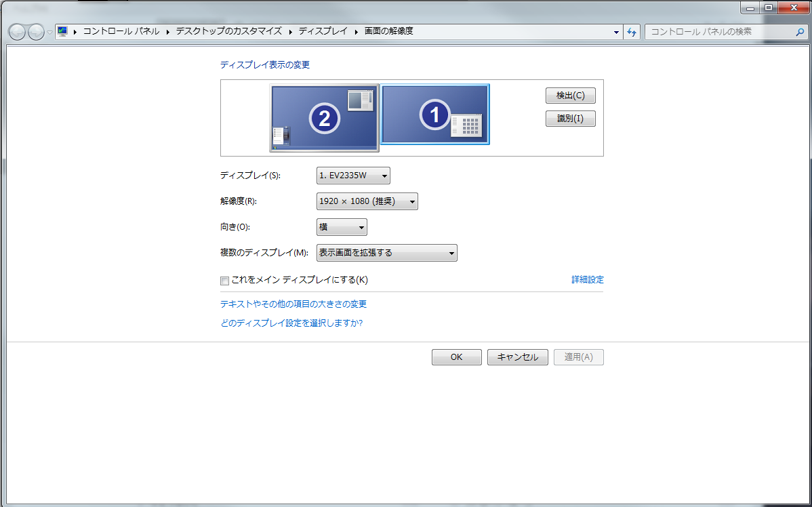Select monitor 2 display thumbnail
The height and width of the screenshot is (507, 812).
pyautogui.click(x=324, y=118)
